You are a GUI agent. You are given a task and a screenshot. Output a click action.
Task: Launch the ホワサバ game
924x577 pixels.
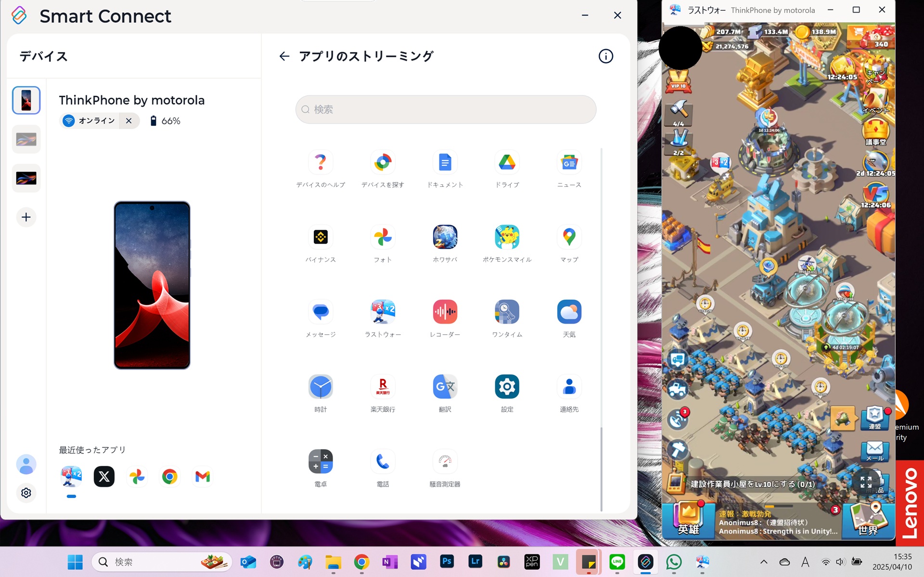pyautogui.click(x=445, y=237)
